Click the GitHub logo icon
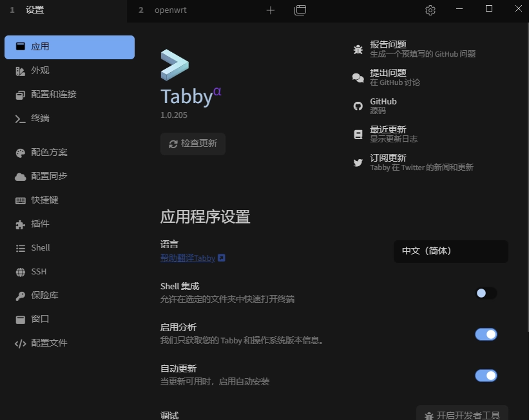This screenshot has height=420, width=529. click(x=358, y=106)
